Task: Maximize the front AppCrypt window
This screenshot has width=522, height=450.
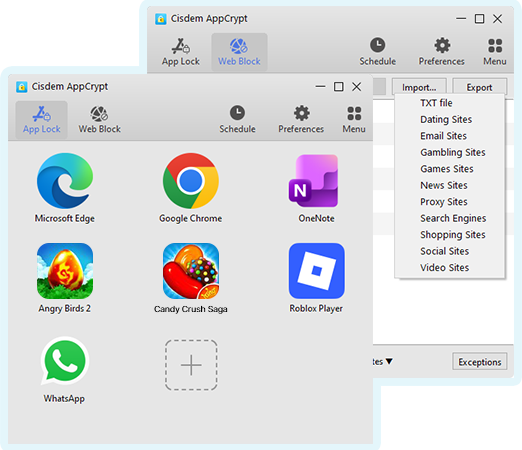Action: (339, 87)
